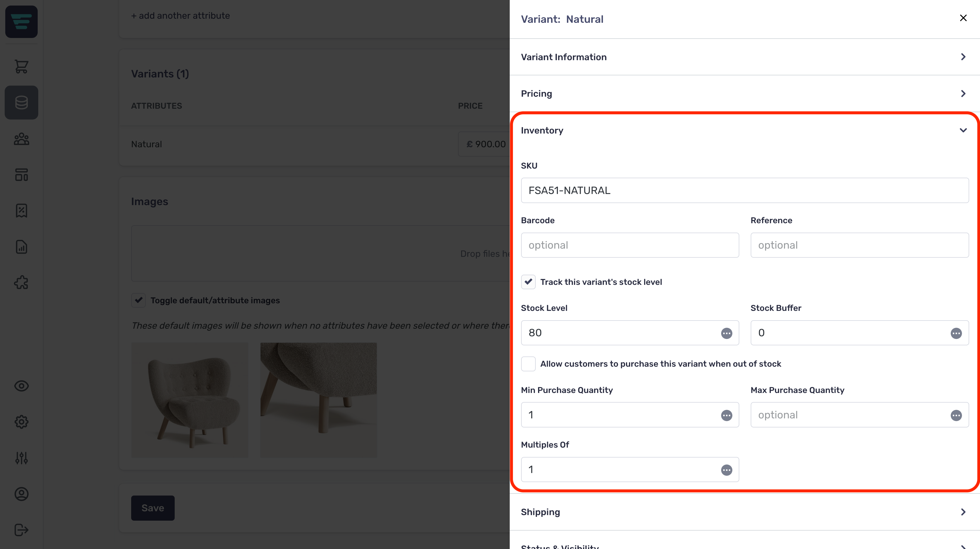Image resolution: width=980 pixels, height=549 pixels.
Task: Click the options dots in Min Purchase Quantity
Action: pos(726,415)
